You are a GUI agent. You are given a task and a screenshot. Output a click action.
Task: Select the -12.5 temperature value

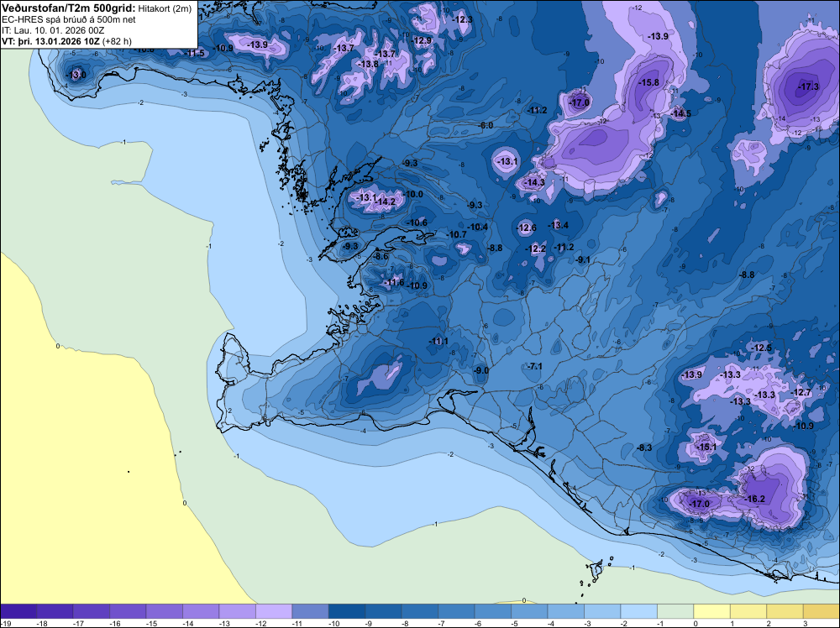point(763,348)
